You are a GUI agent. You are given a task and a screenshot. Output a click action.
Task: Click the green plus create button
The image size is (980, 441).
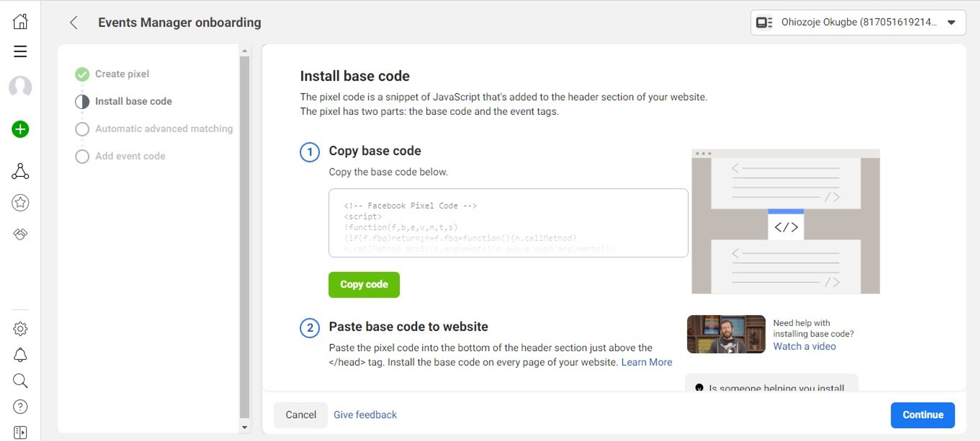(x=20, y=129)
